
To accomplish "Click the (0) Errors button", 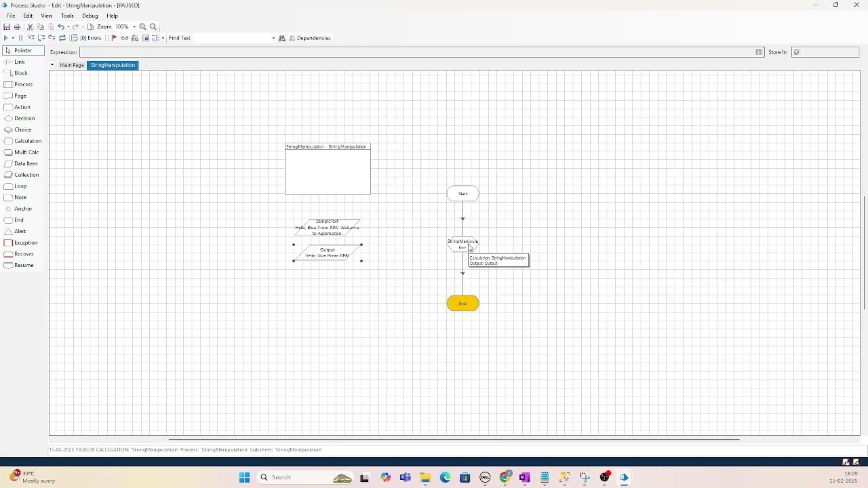I will click(x=87, y=38).
